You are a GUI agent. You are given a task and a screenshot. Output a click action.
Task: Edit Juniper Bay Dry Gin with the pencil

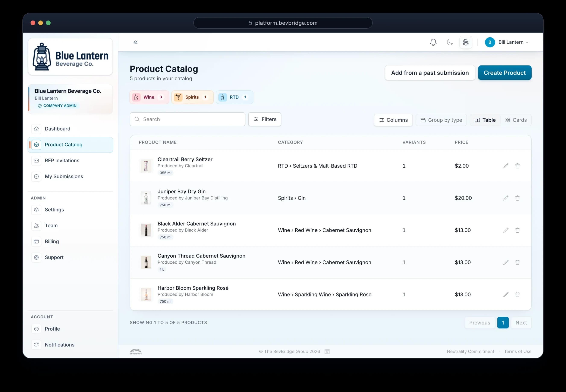(506, 198)
